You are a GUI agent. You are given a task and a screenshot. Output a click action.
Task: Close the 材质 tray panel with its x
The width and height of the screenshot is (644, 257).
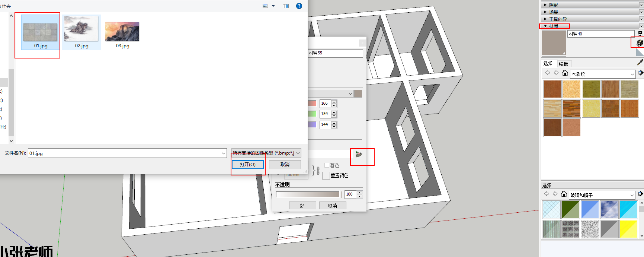tap(641, 26)
